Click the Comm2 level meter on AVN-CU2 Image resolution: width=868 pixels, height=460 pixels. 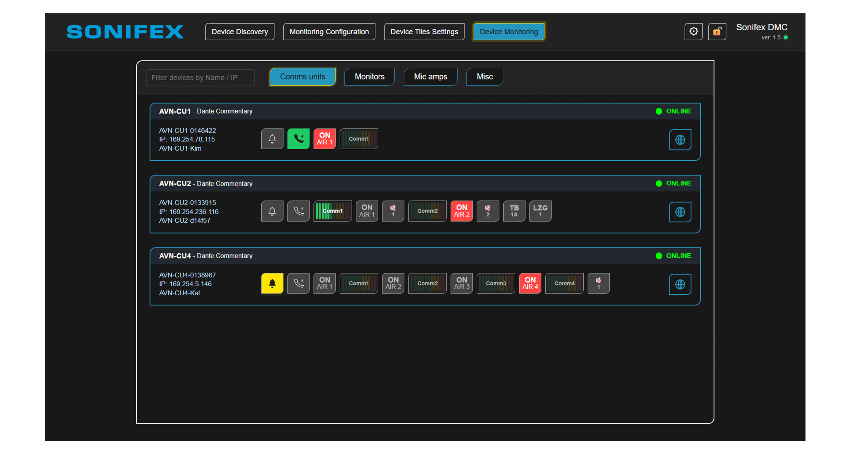tap(427, 211)
